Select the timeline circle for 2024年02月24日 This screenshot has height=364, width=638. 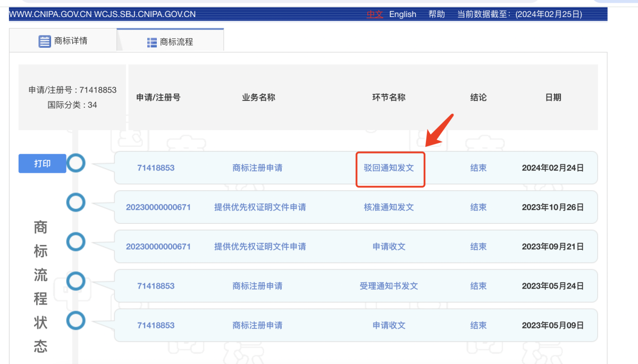(76, 163)
